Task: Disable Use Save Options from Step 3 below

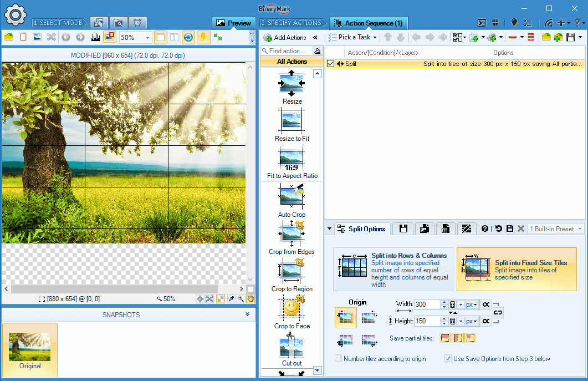Action: (447, 358)
